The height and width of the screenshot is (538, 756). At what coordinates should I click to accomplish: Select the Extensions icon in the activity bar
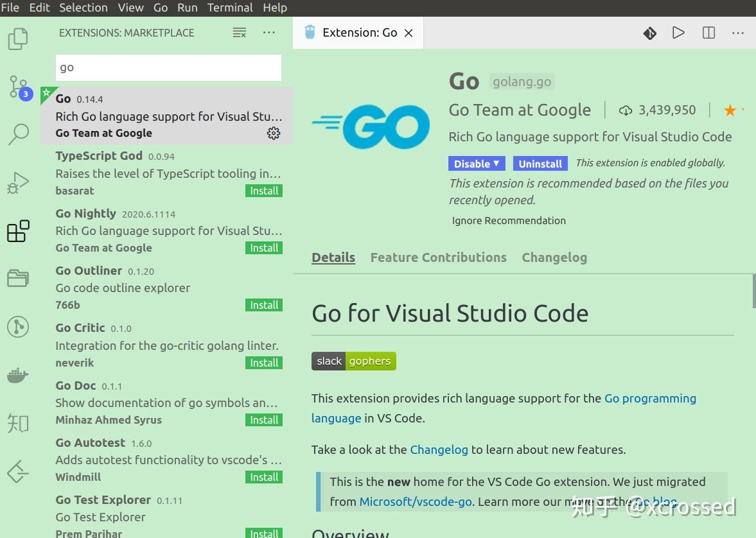pos(17,231)
